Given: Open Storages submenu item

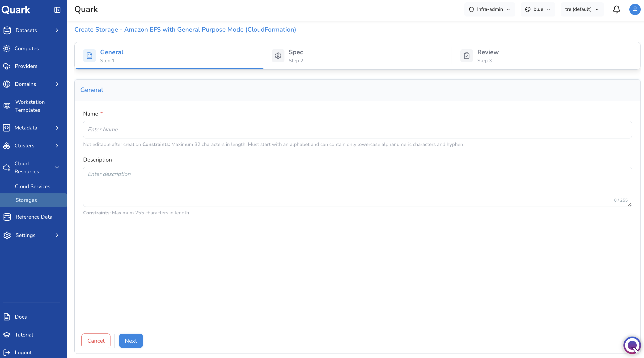Looking at the screenshot, I should (x=34, y=200).
